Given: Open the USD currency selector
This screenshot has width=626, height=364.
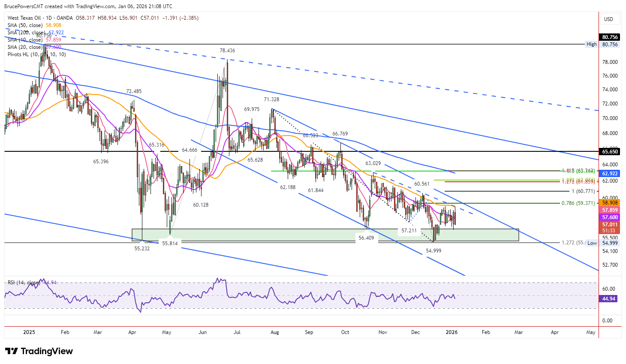Looking at the screenshot, I should (x=609, y=19).
